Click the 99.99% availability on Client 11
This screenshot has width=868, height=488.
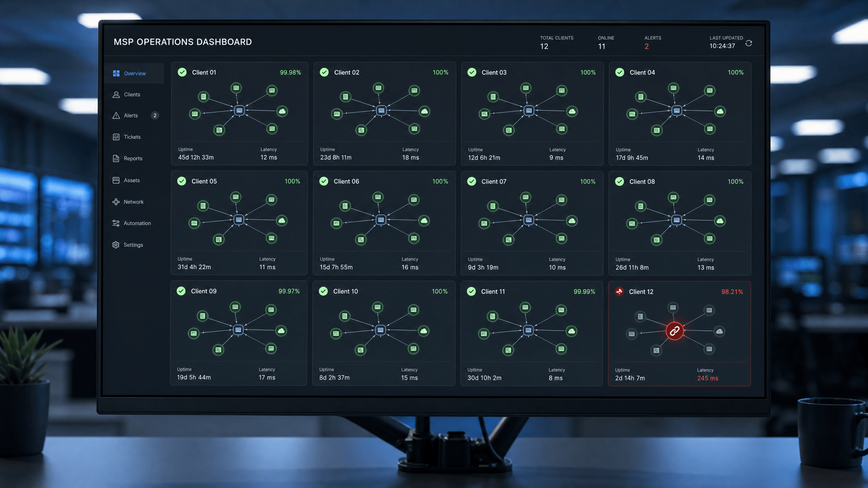pos(585,291)
